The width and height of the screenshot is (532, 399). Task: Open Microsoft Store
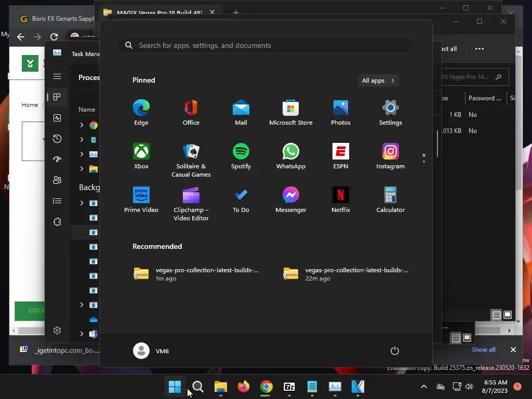click(291, 112)
